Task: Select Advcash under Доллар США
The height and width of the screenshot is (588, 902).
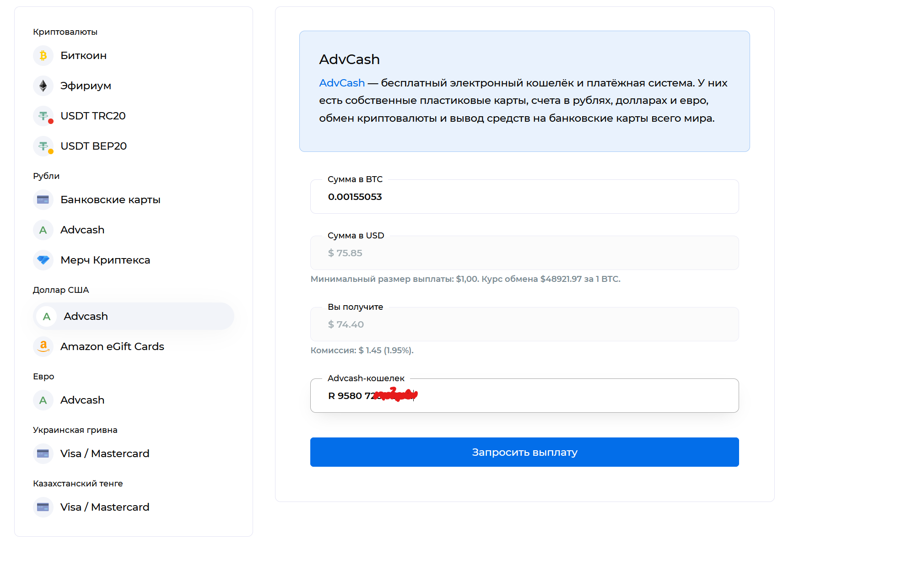Action: tap(133, 316)
